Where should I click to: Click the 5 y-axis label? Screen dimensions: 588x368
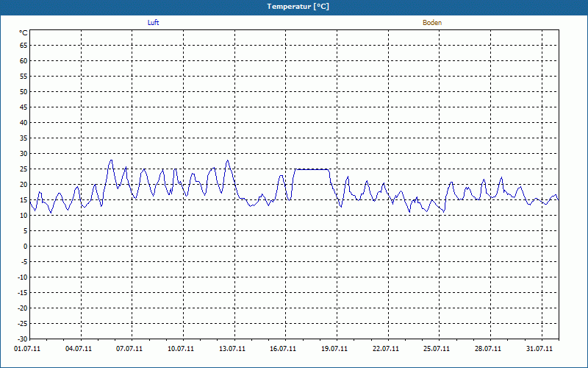click(x=26, y=231)
